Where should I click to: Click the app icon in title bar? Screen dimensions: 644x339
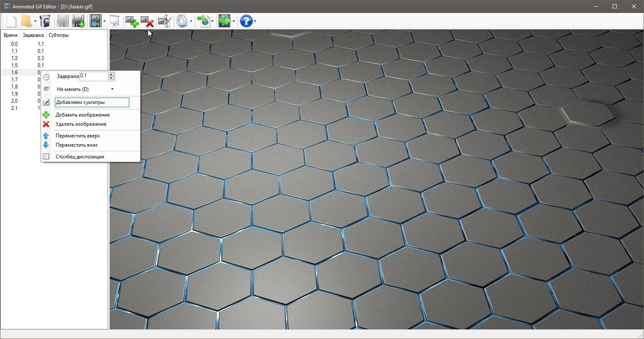tap(7, 6)
